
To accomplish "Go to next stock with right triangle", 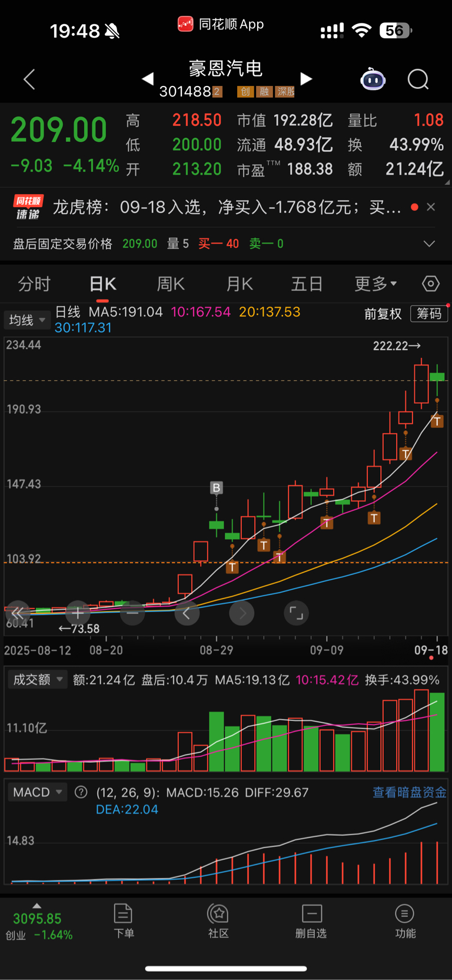I will (x=306, y=78).
